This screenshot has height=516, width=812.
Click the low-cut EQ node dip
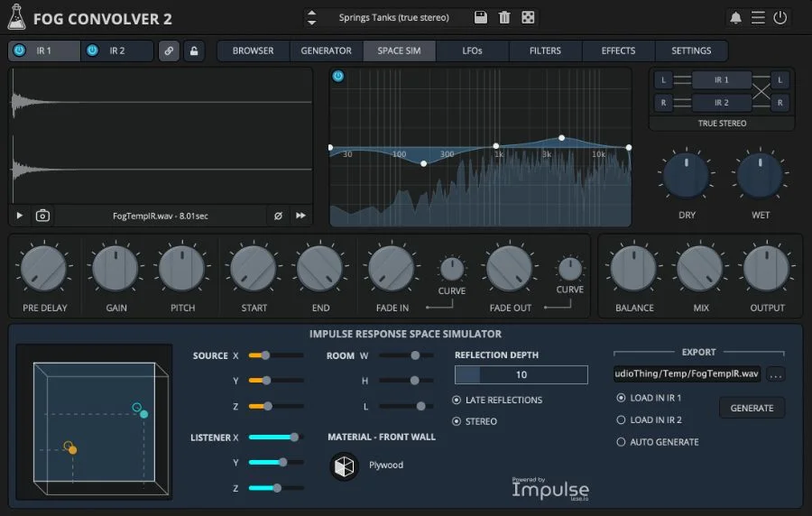click(x=424, y=163)
